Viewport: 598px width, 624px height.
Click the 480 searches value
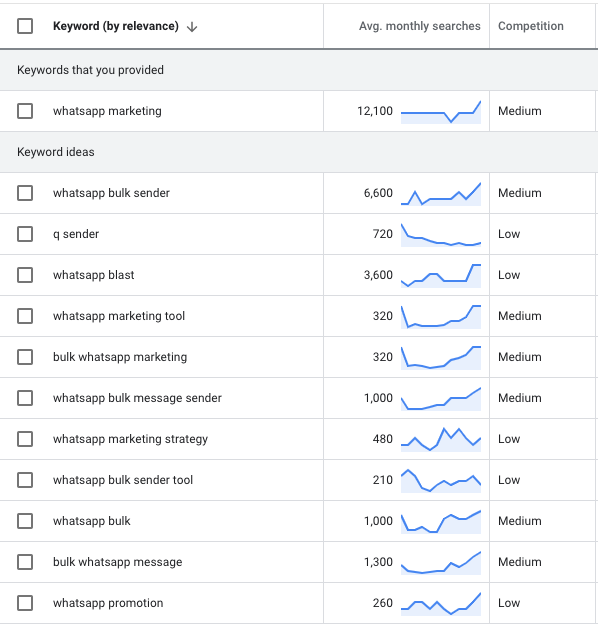(x=383, y=439)
